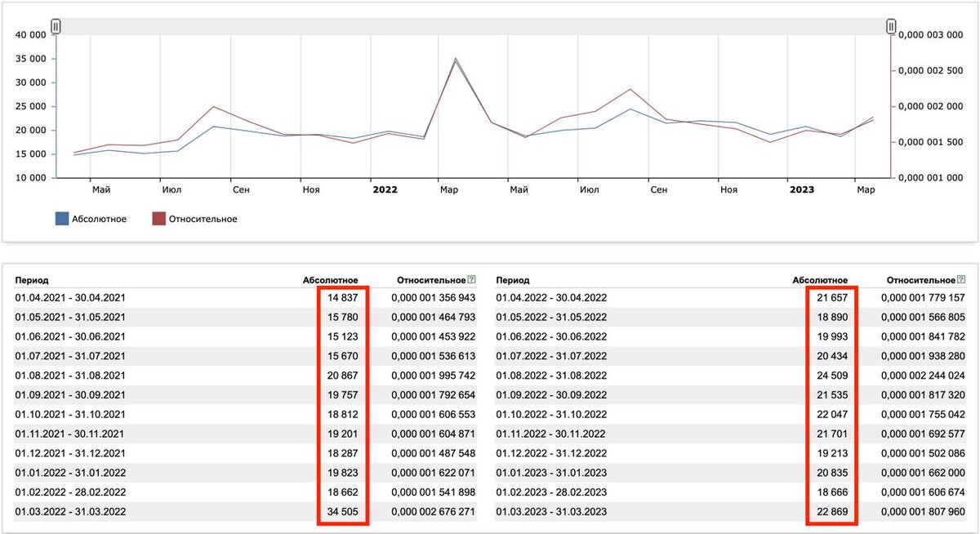Sort by Относительное header above 0,000 001 356 943

tap(431, 280)
